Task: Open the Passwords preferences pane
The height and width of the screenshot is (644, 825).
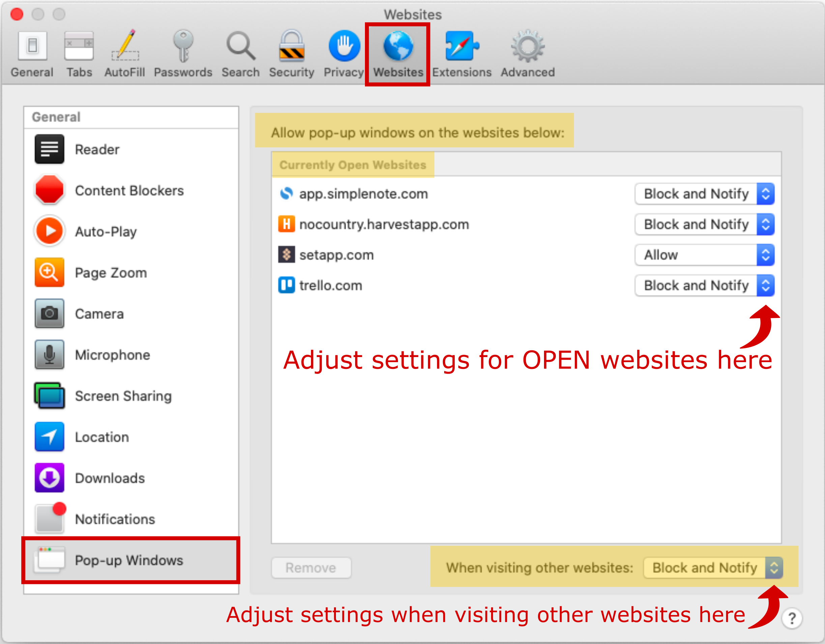Action: [183, 54]
